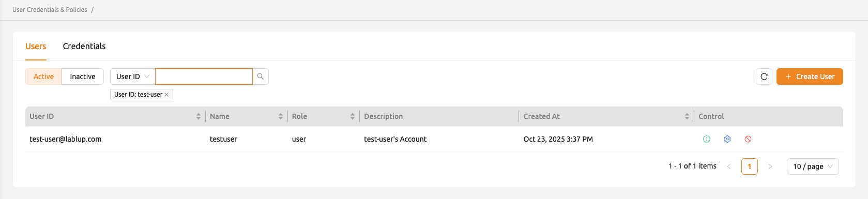This screenshot has width=868, height=199.
Task: Click the test-user's Account description
Action: coord(395,139)
